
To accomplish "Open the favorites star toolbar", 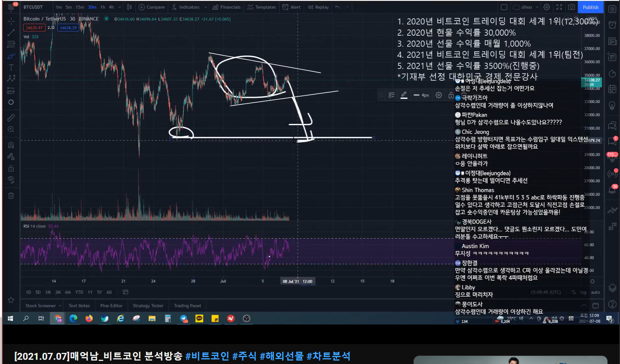I will [11, 300].
